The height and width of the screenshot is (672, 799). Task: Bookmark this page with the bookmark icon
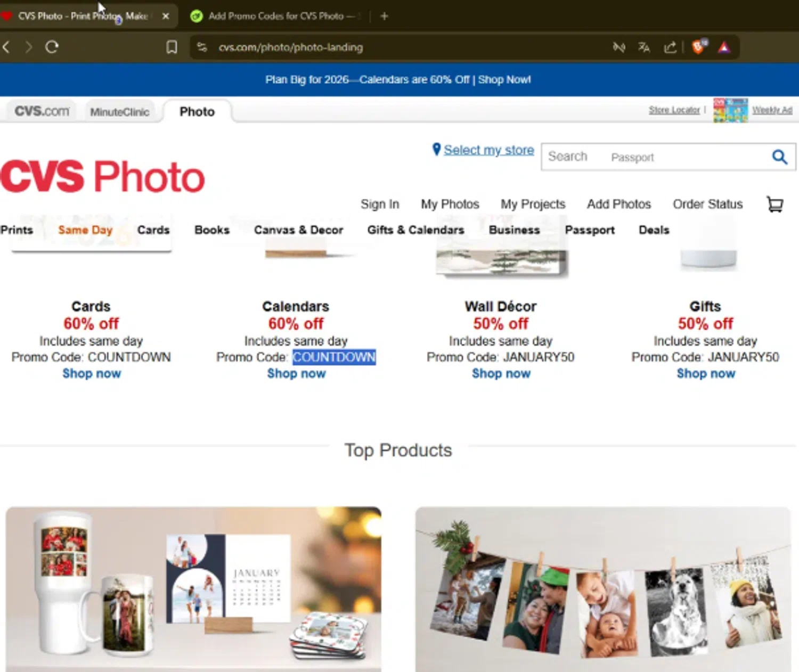[x=172, y=47]
